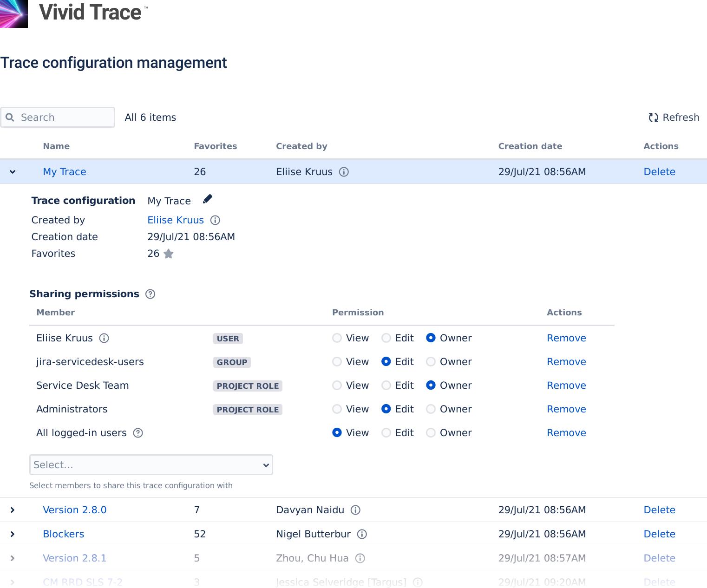Screen dimensions: 707x588
Task: Edit trace name with pencil icon
Action: [208, 199]
